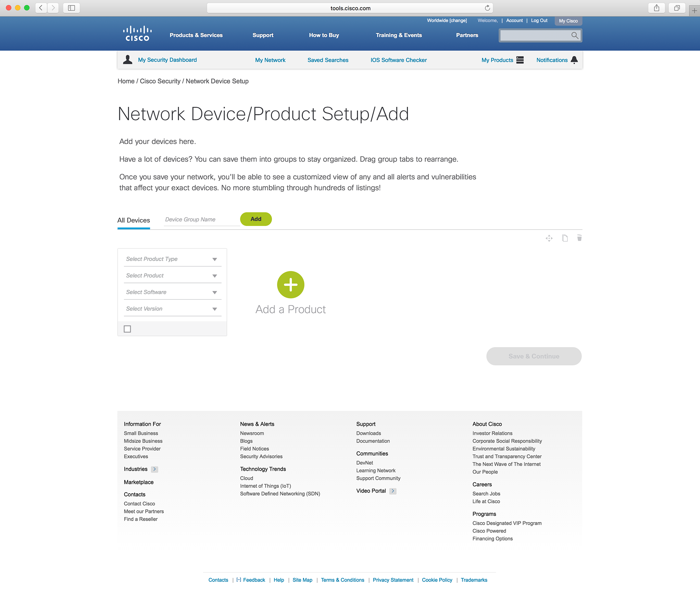Image resolution: width=700 pixels, height=591 pixels.
Task: Click the Account link
Action: 514,20
